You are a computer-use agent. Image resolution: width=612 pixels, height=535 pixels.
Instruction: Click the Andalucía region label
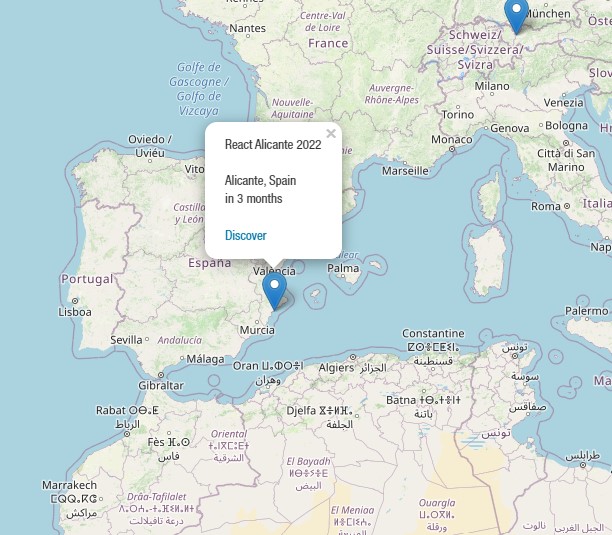(180, 340)
